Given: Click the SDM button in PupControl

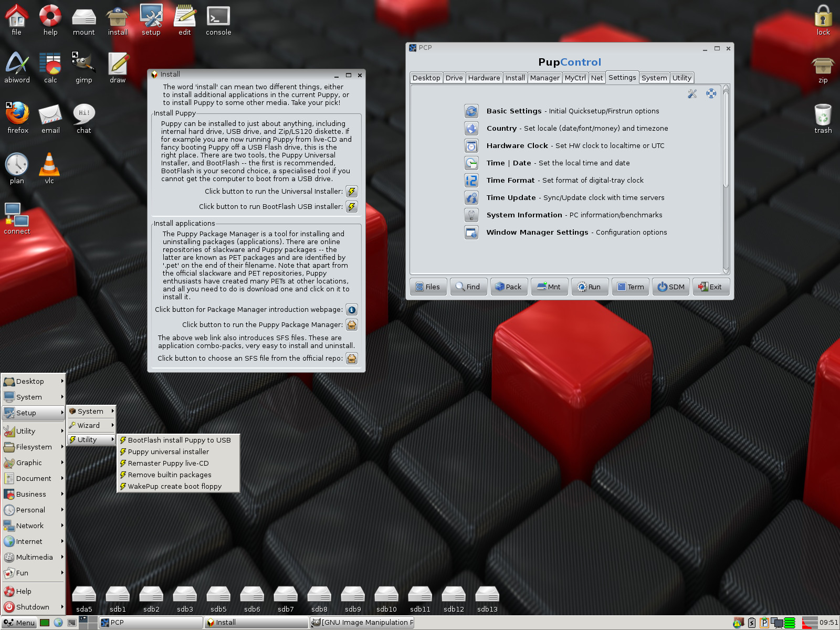Looking at the screenshot, I should pos(671,287).
